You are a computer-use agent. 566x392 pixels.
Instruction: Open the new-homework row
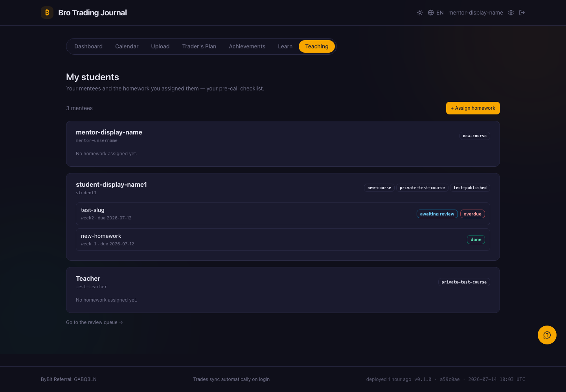(x=283, y=239)
